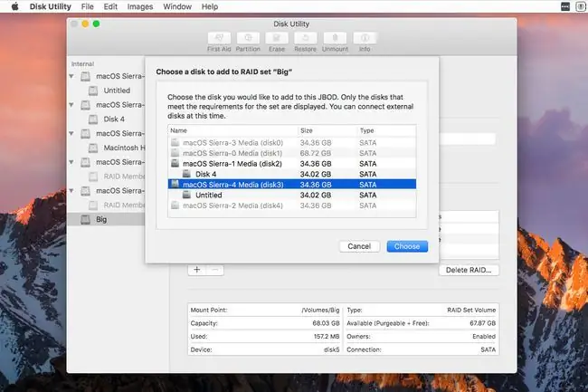Click the RAID Set Volume type value
The width and height of the screenshot is (588, 392).
(x=471, y=311)
